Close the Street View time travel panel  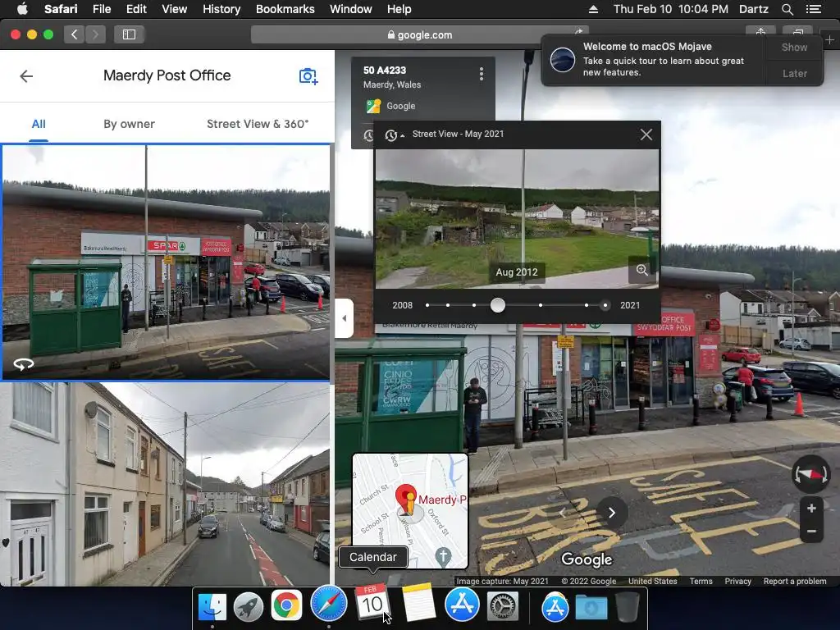coord(646,135)
